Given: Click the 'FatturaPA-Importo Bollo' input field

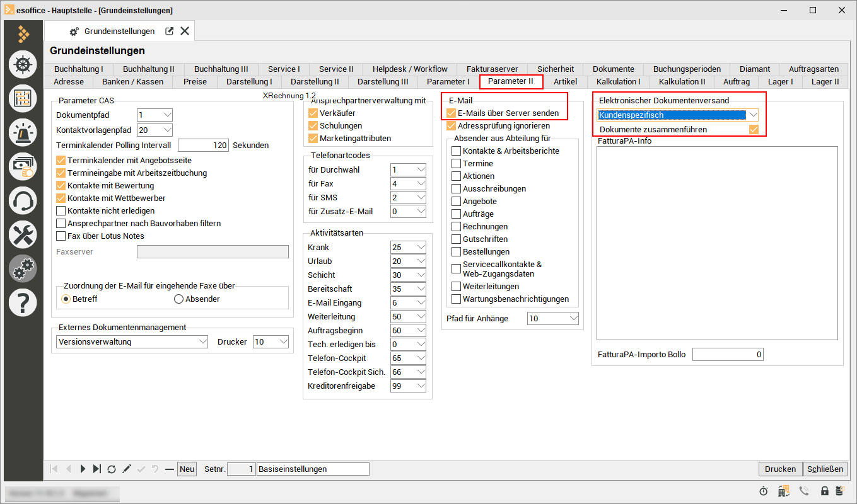Looking at the screenshot, I should [x=727, y=355].
